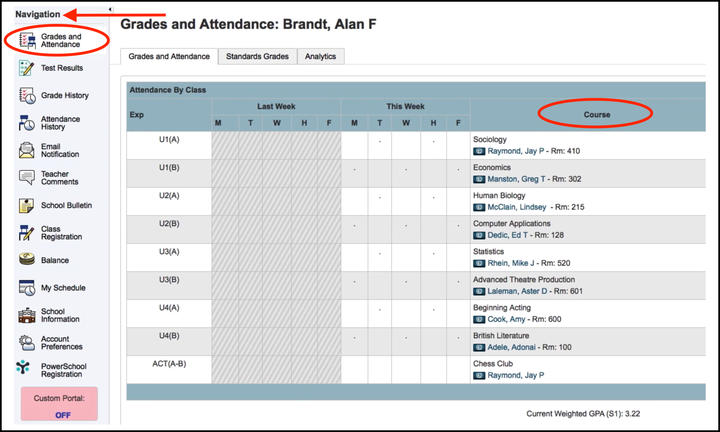Switch to the Standards Grades tab

pyautogui.click(x=258, y=57)
